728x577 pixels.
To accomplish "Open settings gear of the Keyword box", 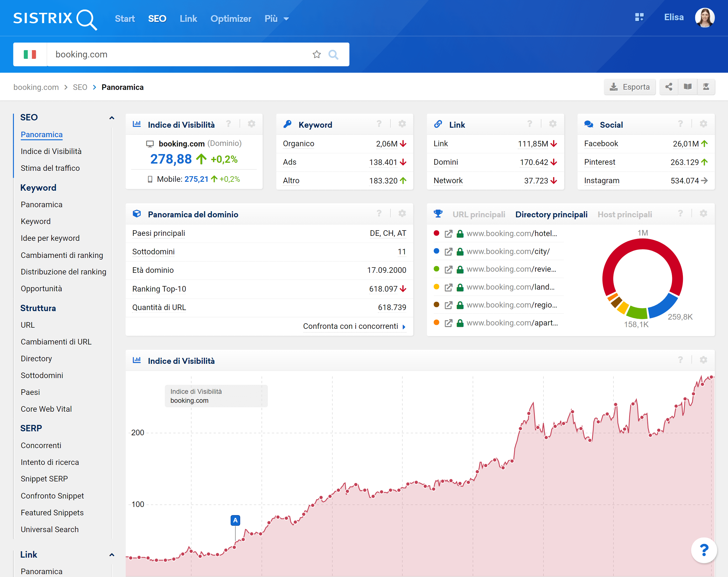I will [x=402, y=124].
